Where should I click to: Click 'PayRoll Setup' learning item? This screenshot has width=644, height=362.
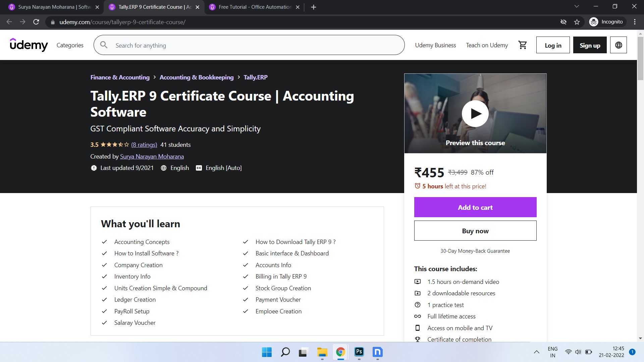point(132,311)
